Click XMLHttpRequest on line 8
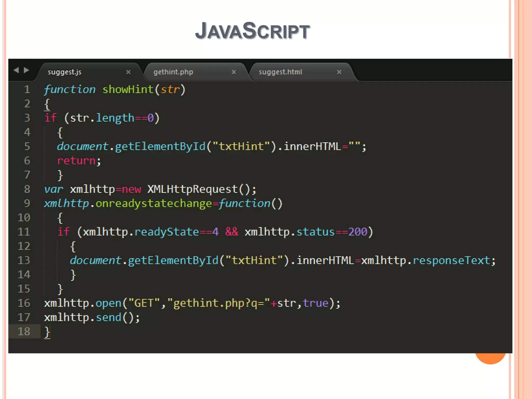The width and height of the screenshot is (532, 399). (192, 189)
